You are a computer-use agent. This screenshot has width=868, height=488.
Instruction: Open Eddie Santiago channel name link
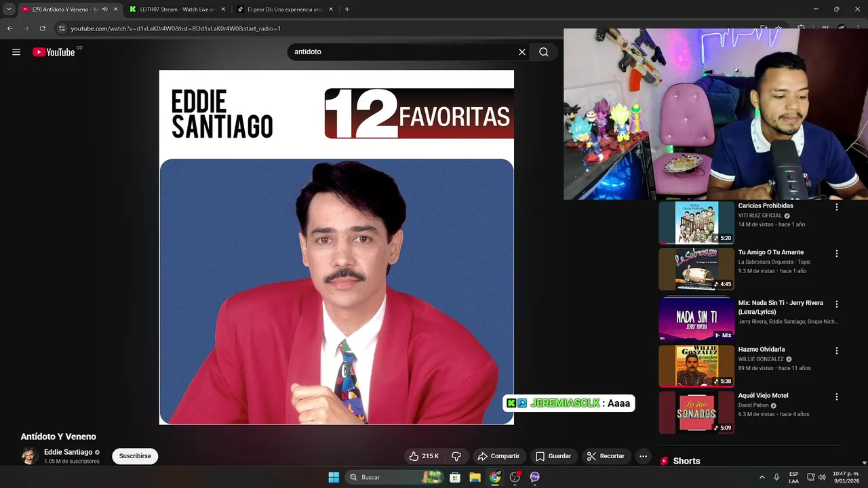pos(68,452)
